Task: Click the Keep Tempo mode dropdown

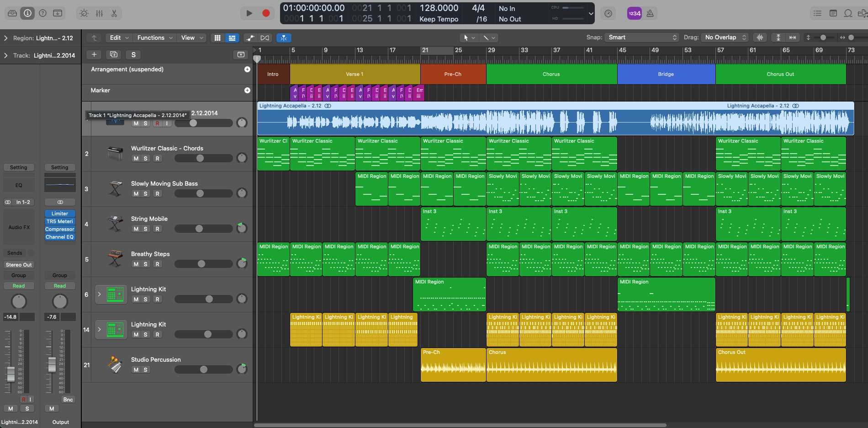Action: 439,19
